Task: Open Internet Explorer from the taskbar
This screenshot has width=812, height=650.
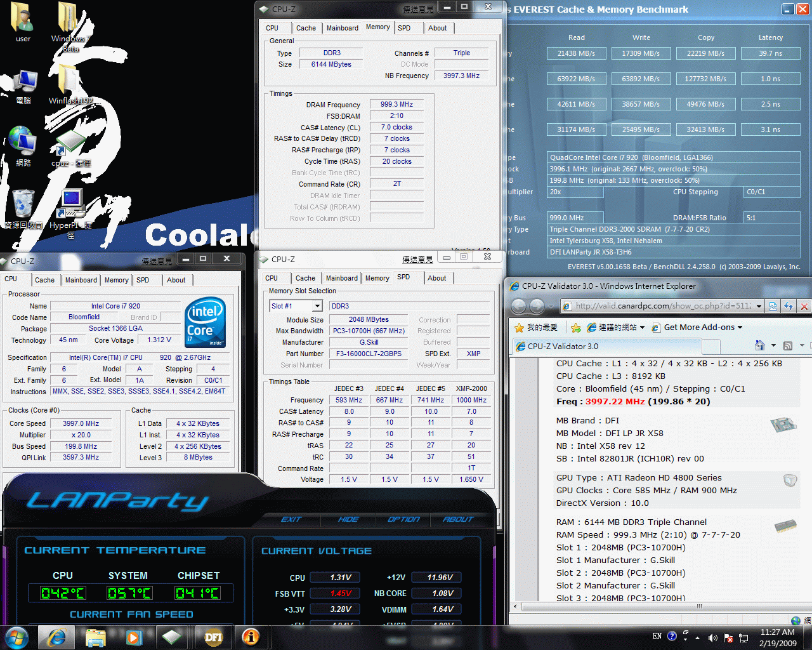Action: coord(56,637)
